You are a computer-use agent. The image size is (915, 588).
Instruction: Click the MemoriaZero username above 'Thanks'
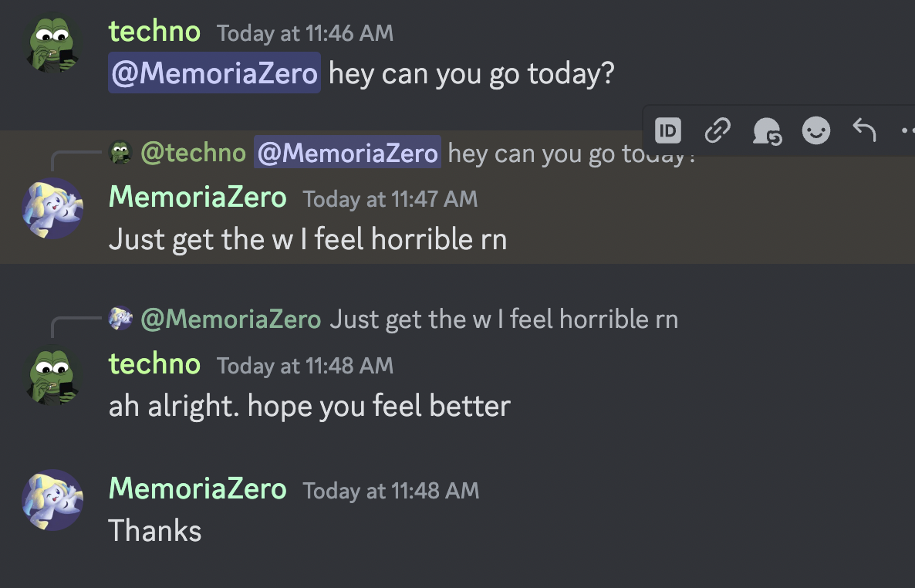(x=198, y=488)
